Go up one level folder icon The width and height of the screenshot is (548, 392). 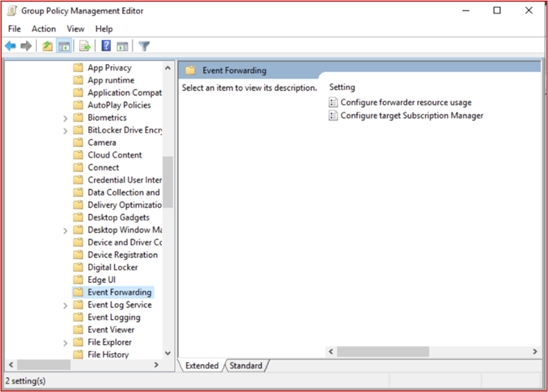[47, 46]
